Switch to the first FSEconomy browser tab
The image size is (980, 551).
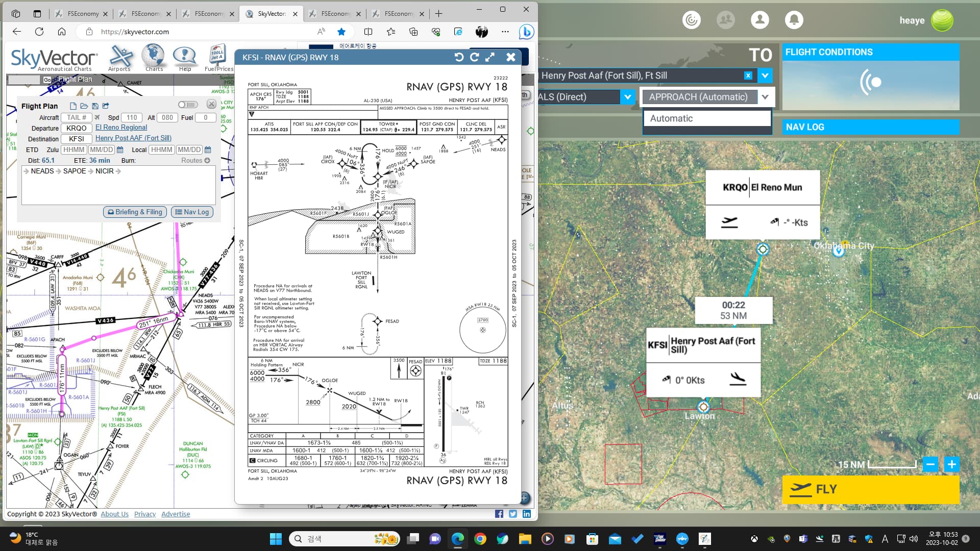click(81, 14)
